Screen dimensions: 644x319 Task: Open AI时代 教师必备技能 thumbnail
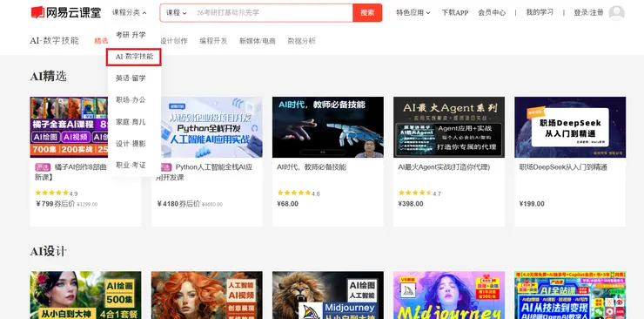coord(328,127)
